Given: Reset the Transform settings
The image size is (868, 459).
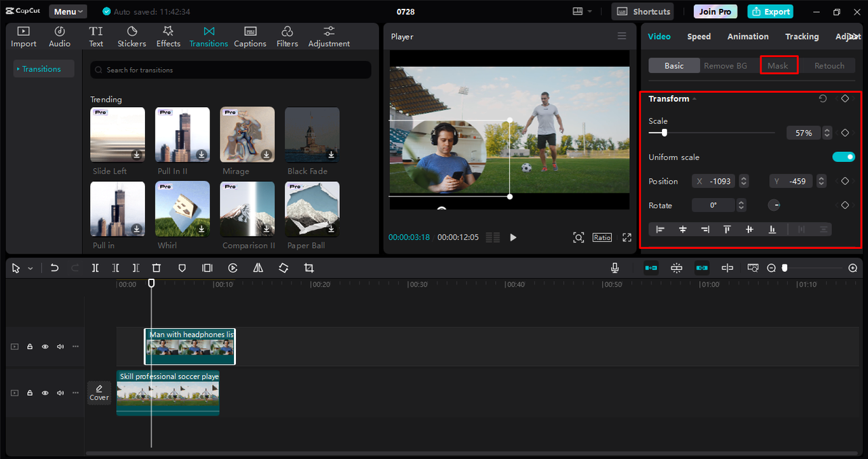Looking at the screenshot, I should 823,99.
